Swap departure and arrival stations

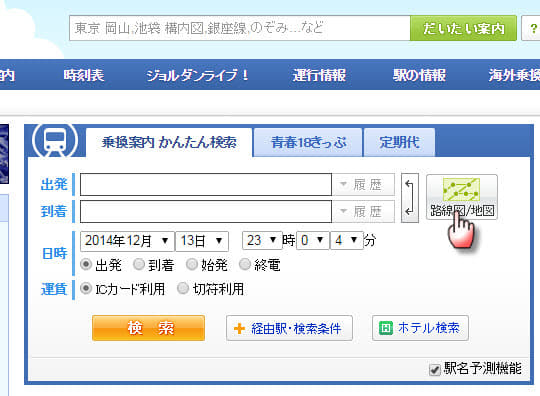[409, 198]
